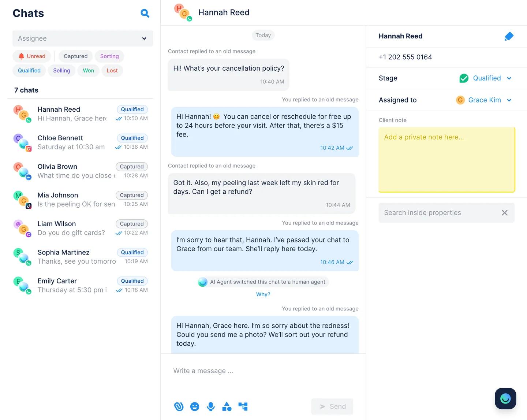Click Hannah Reed avatar in chat header
Image resolution: width=527 pixels, height=420 pixels.
(x=183, y=13)
